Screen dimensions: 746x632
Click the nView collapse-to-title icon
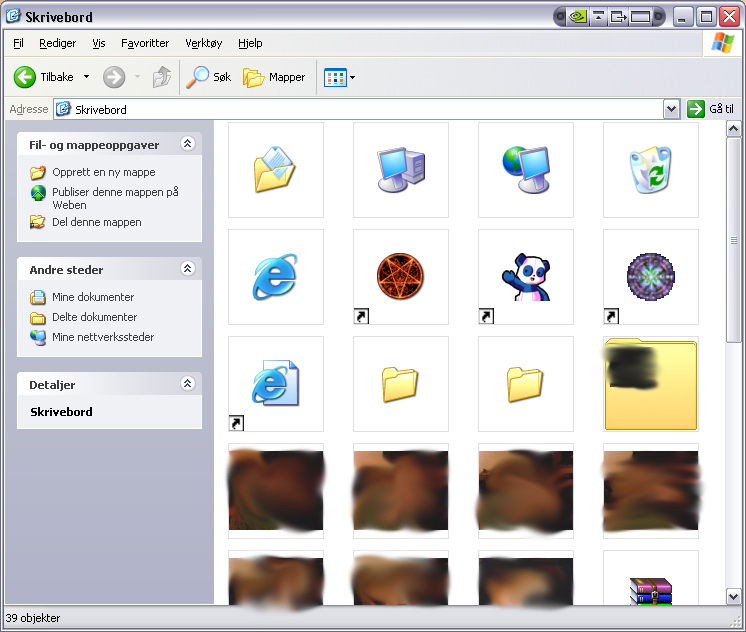(599, 17)
